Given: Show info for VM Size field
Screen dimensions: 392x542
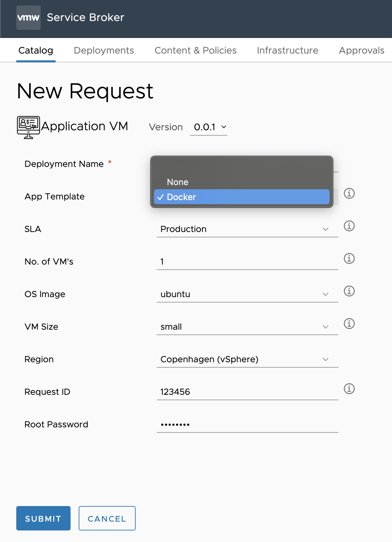Looking at the screenshot, I should (349, 324).
